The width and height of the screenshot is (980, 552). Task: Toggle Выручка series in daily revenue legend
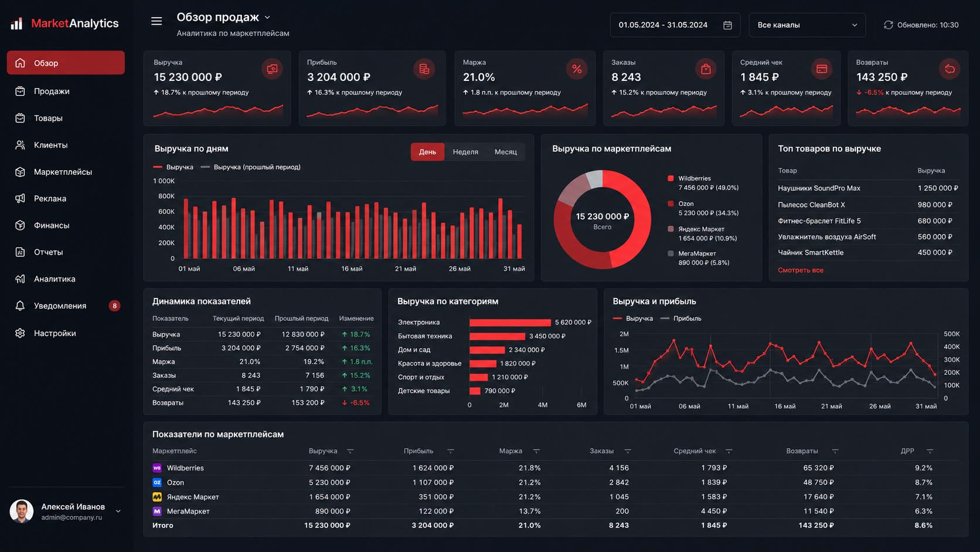pos(173,167)
